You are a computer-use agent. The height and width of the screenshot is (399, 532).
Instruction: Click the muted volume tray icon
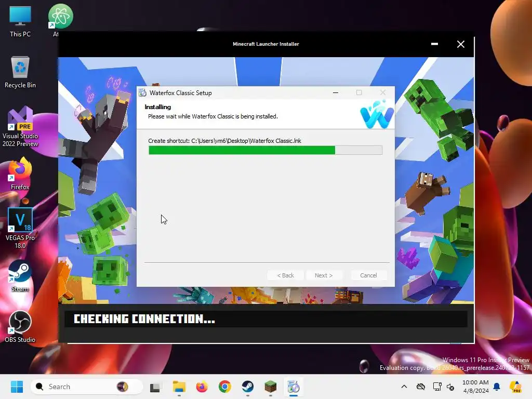[x=450, y=387]
